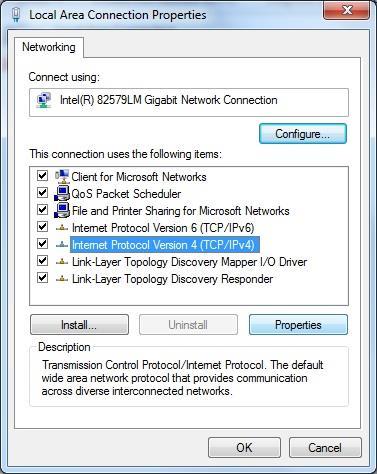The width and height of the screenshot is (377, 474).
Task: Click the Topology Discovery Responder icon
Action: point(62,279)
